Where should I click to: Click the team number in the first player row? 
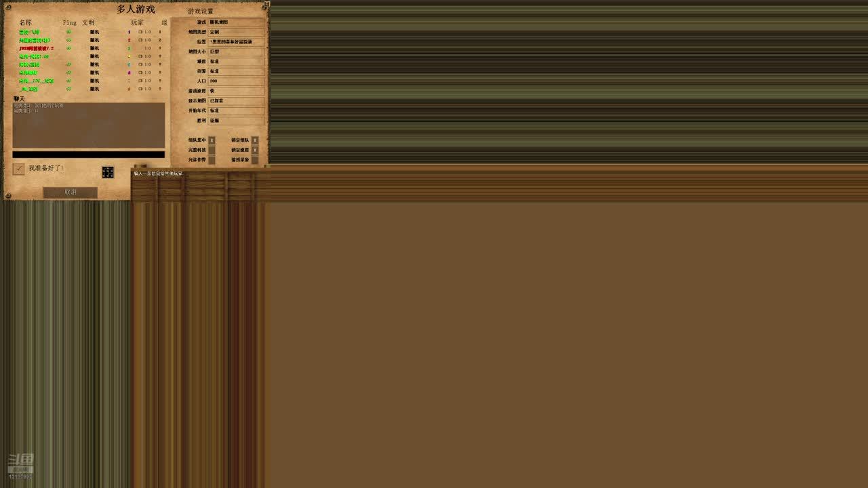(x=160, y=32)
